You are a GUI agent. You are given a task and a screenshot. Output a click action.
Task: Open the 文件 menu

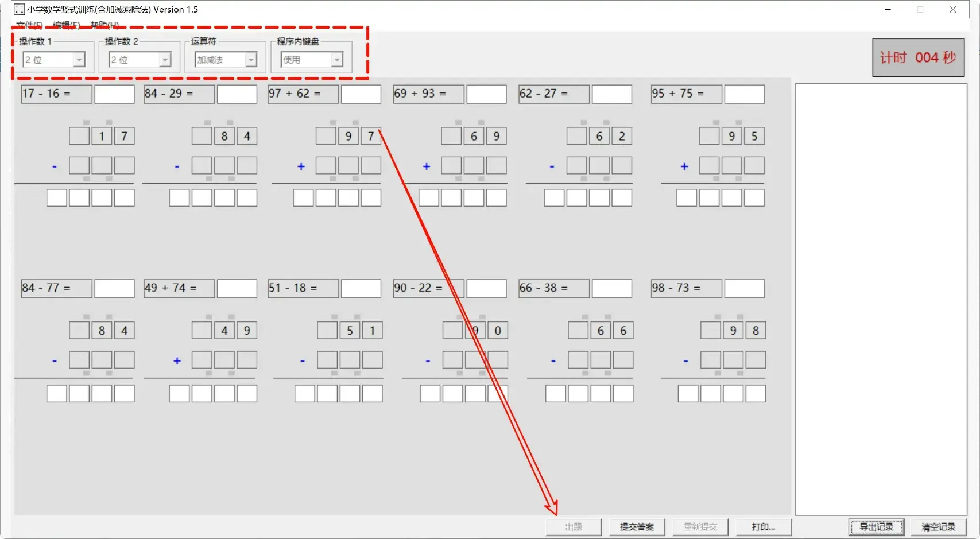29,25
